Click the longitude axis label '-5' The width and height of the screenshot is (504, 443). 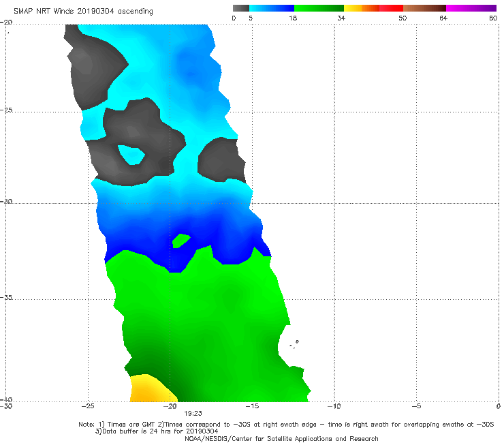(x=416, y=406)
